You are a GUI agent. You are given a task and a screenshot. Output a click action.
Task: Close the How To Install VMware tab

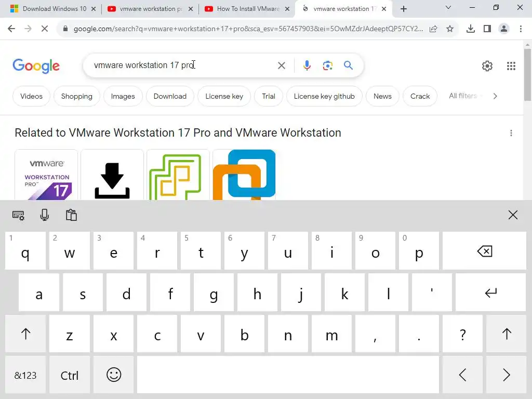point(287,9)
